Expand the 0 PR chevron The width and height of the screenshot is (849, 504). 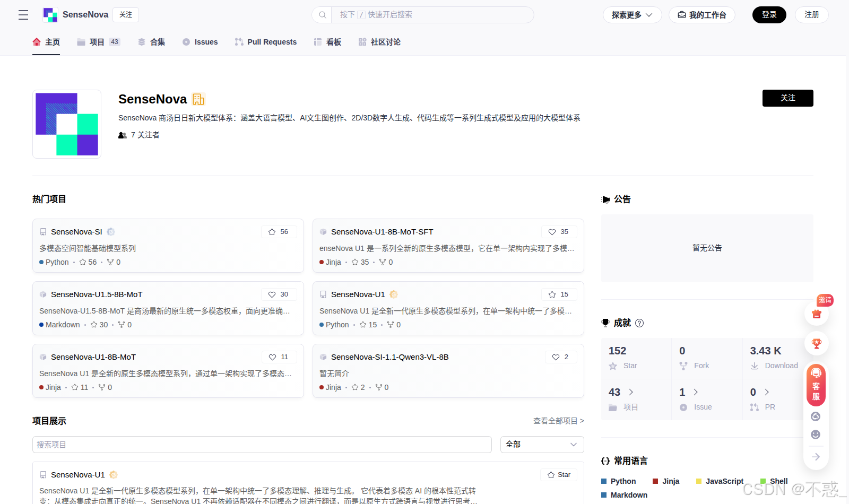point(767,392)
